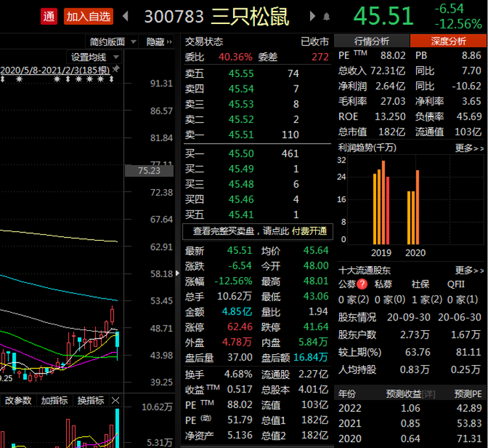
Task: Select the 买一 price 45.50 row
Action: (258, 153)
